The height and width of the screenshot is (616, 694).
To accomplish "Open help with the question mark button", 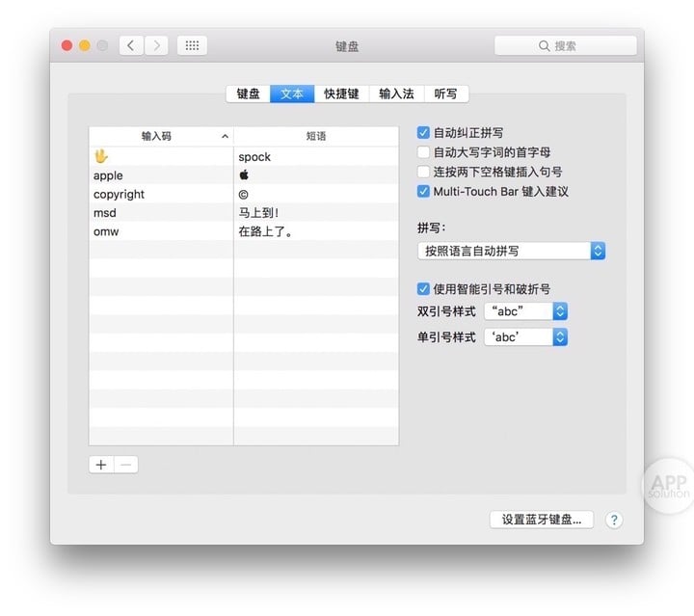I will click(x=614, y=520).
